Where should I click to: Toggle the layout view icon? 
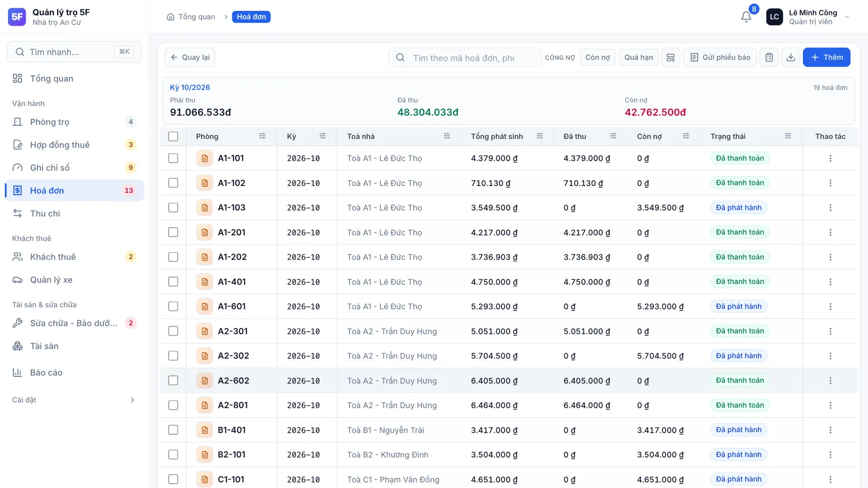coord(671,57)
